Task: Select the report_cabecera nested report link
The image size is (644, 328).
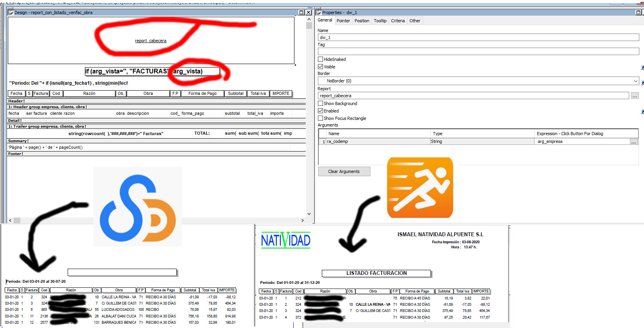Action: (x=151, y=41)
